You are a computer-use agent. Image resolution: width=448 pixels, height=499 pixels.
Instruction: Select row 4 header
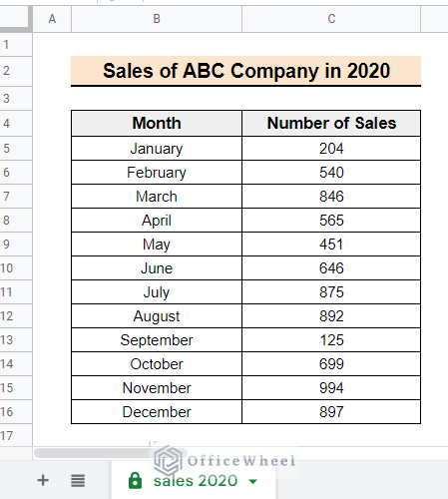point(16,124)
